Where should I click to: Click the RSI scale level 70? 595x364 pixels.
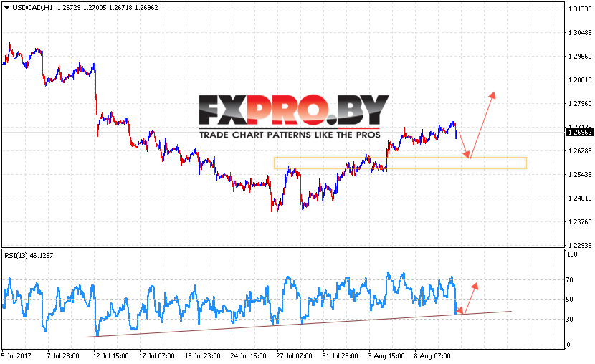point(570,280)
